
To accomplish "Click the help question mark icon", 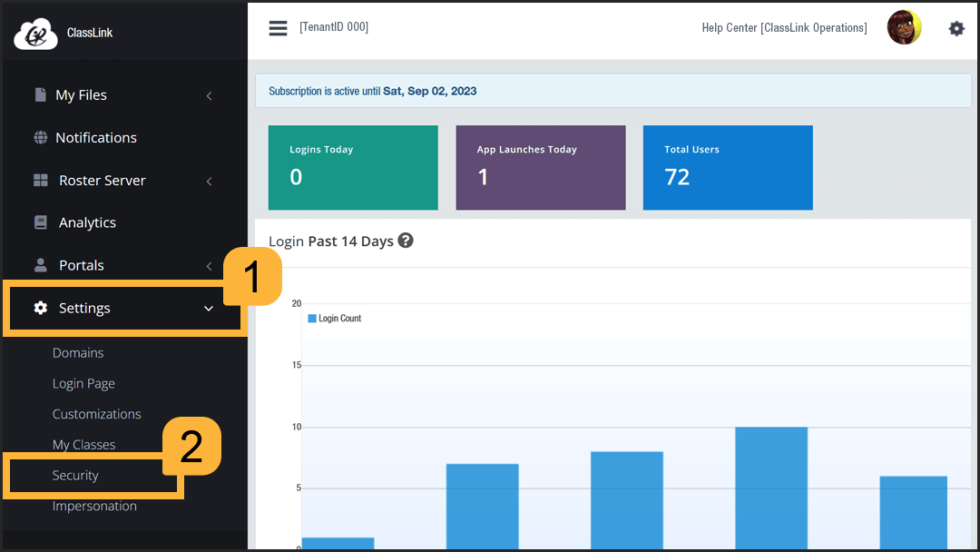I will [406, 241].
